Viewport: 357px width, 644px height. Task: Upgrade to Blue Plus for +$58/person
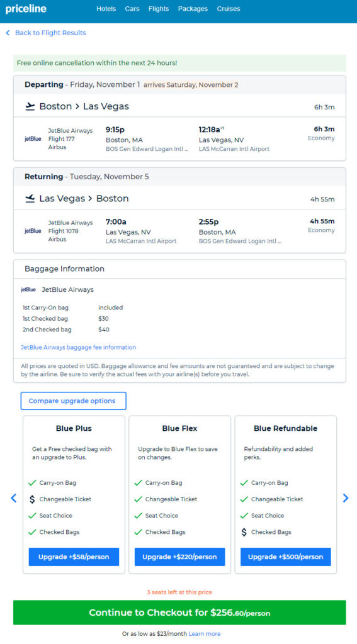(74, 557)
